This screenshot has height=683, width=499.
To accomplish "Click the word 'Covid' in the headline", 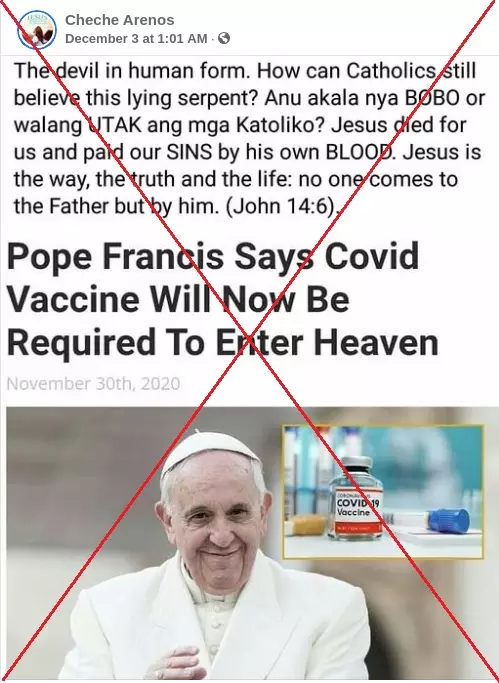I will coord(372,256).
